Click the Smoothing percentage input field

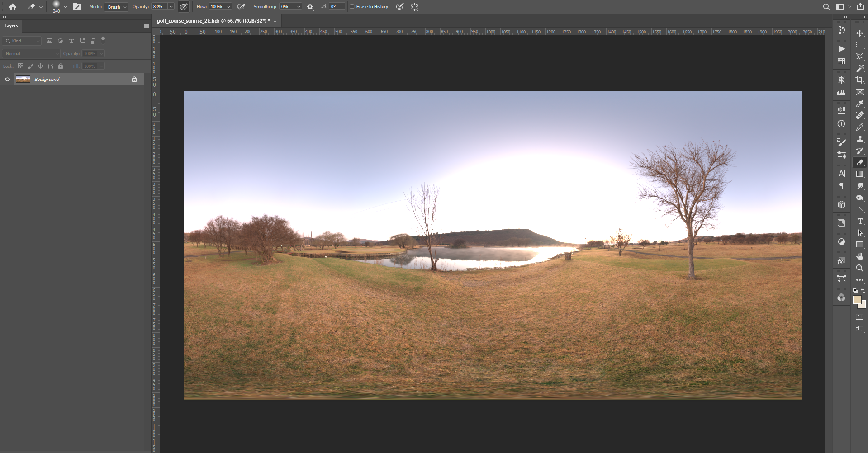point(287,7)
